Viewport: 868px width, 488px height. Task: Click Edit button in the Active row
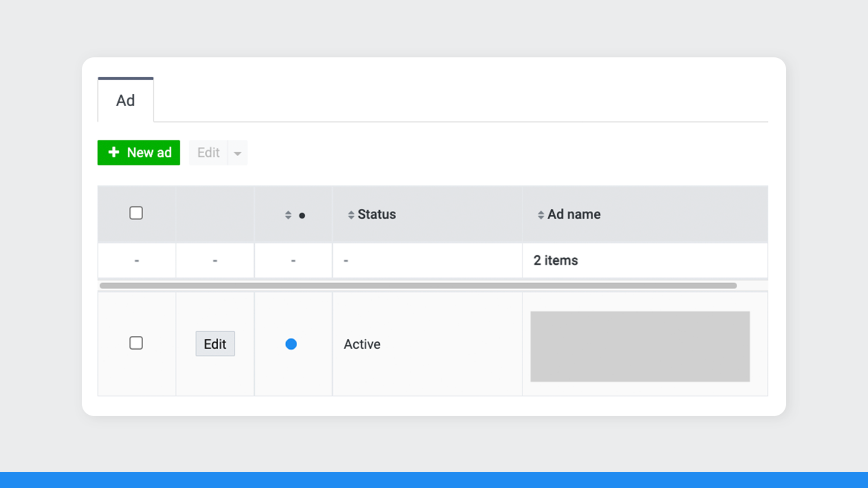click(215, 344)
